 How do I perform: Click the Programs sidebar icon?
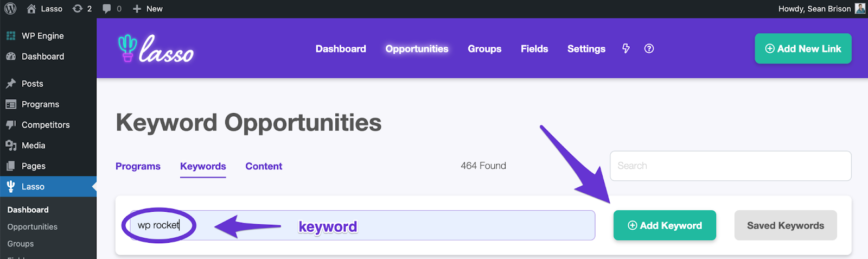11,104
